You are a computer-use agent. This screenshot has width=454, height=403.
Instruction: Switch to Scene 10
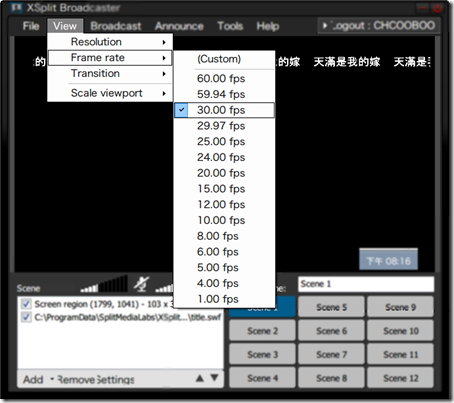[x=400, y=331]
